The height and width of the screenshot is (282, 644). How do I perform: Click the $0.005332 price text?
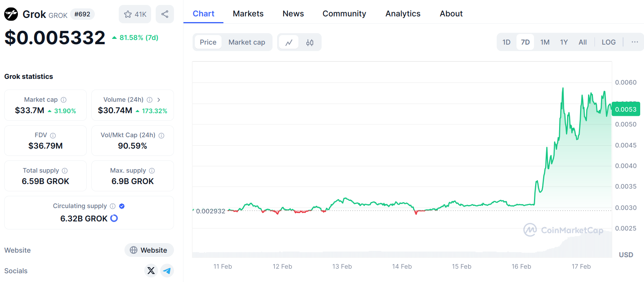pos(55,37)
